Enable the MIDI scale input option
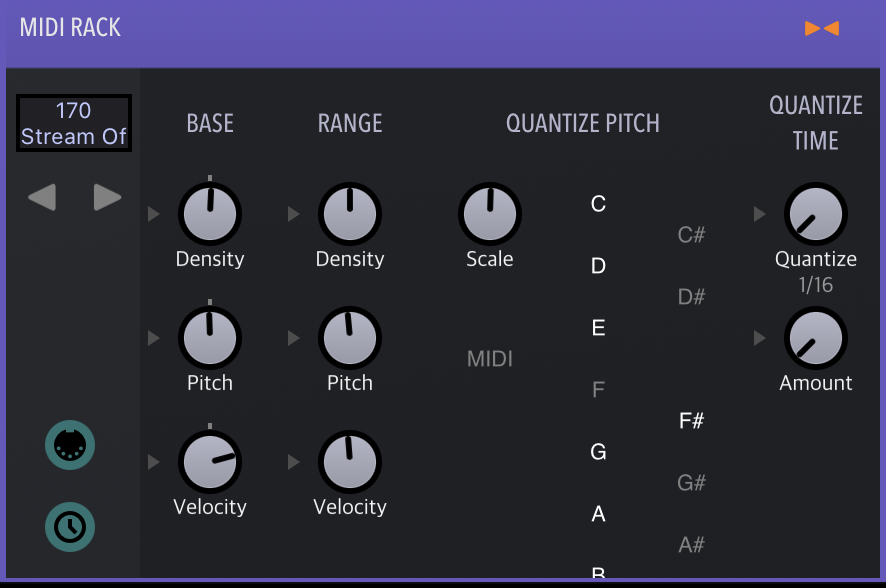 [490, 359]
